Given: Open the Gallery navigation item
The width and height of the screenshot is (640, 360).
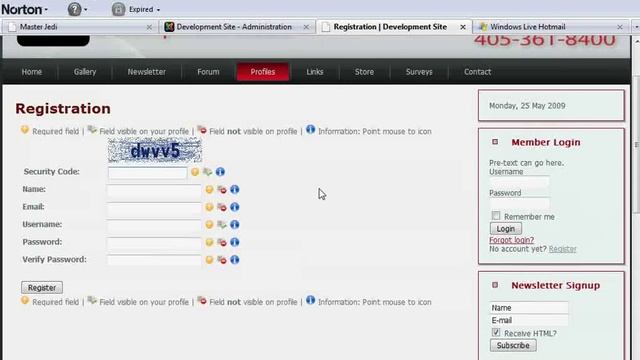Looking at the screenshot, I should coord(85,72).
